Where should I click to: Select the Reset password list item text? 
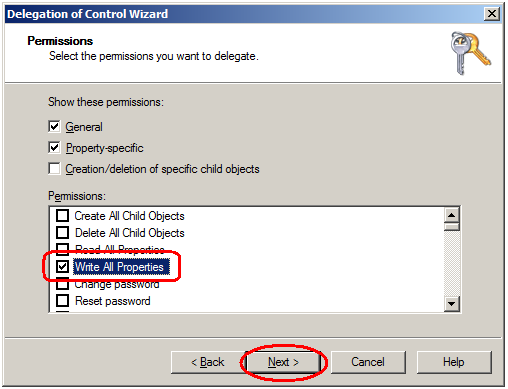pyautogui.click(x=113, y=301)
